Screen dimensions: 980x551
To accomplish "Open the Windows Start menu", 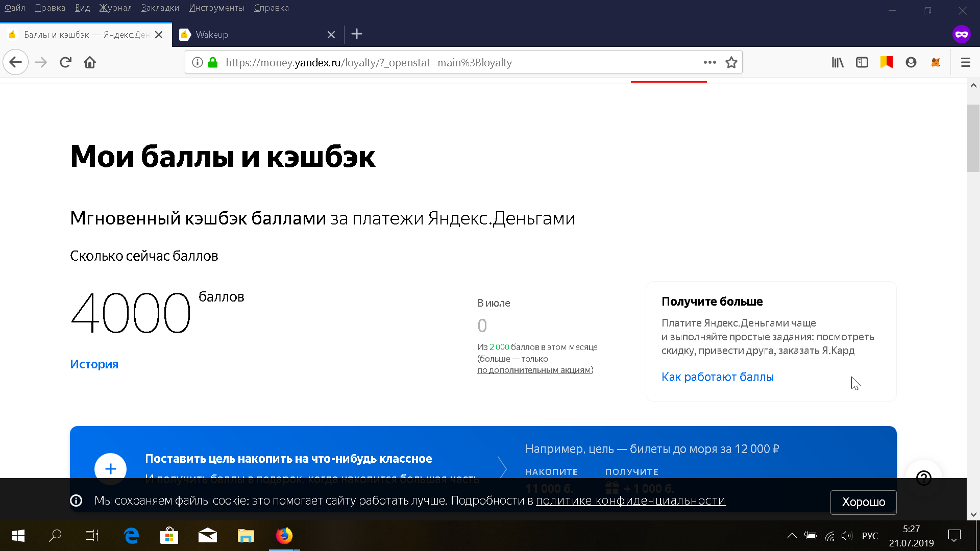I will click(18, 536).
